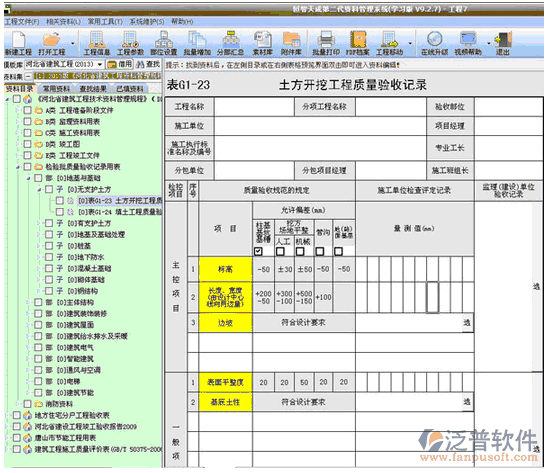
Task: Open the 工程移动 dropdown arrow
Action: point(410,43)
